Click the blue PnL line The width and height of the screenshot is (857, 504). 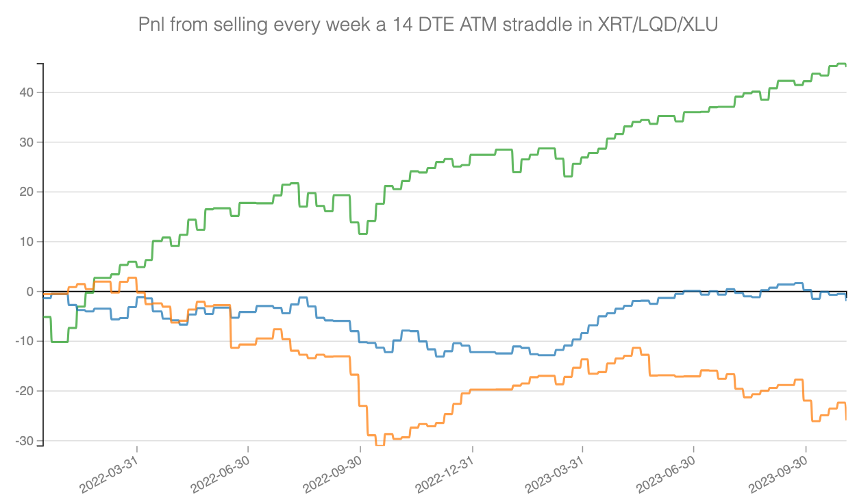pos(493,351)
